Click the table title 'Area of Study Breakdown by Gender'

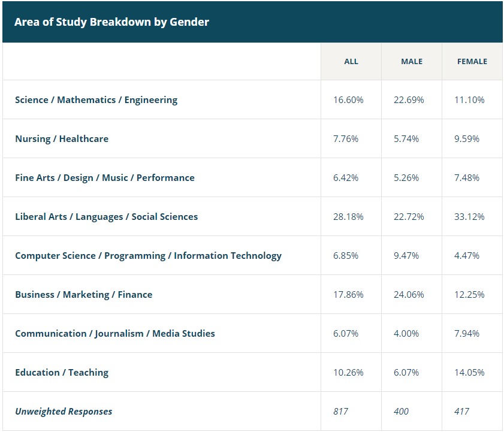click(x=111, y=22)
